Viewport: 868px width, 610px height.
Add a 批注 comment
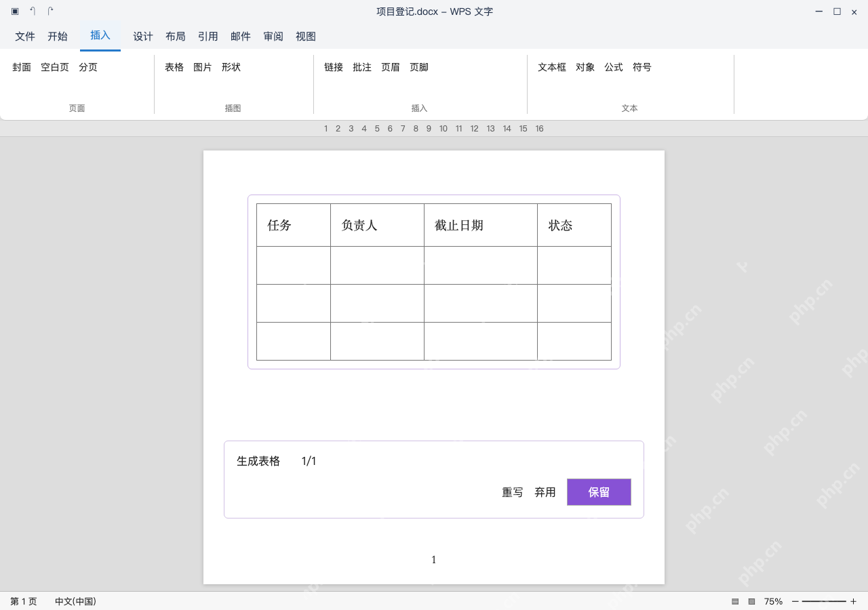pyautogui.click(x=362, y=67)
